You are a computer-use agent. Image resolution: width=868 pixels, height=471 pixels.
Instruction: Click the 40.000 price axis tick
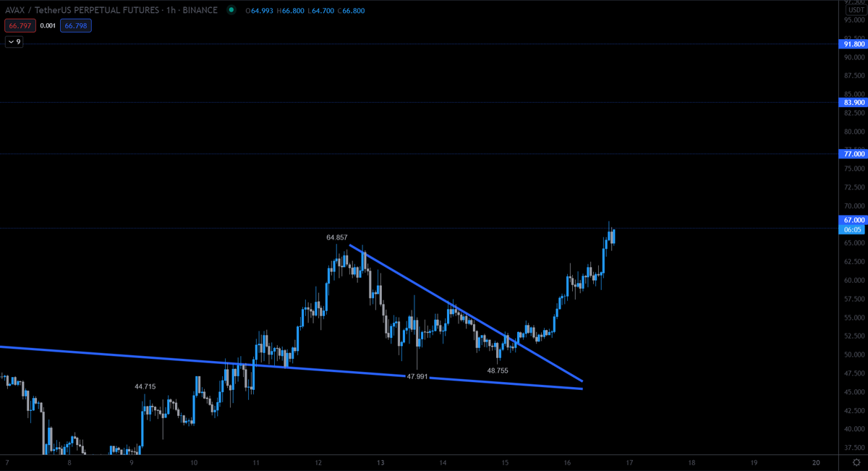point(854,429)
